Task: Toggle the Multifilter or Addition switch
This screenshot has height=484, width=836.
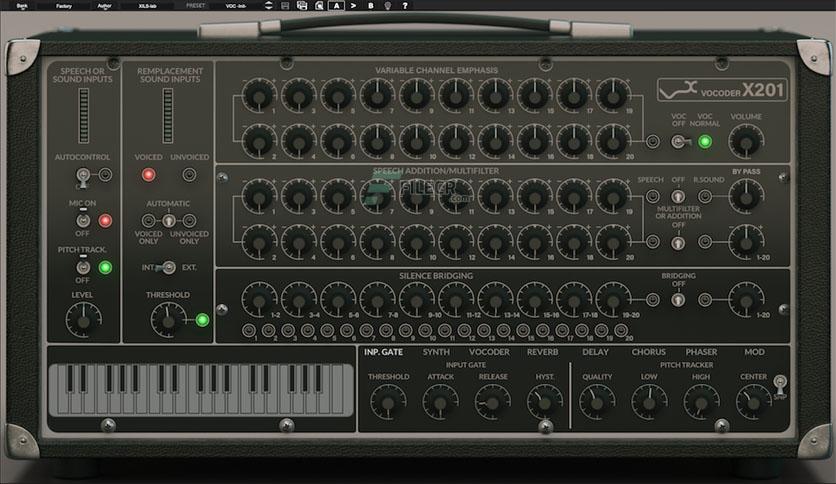Action: tap(678, 243)
